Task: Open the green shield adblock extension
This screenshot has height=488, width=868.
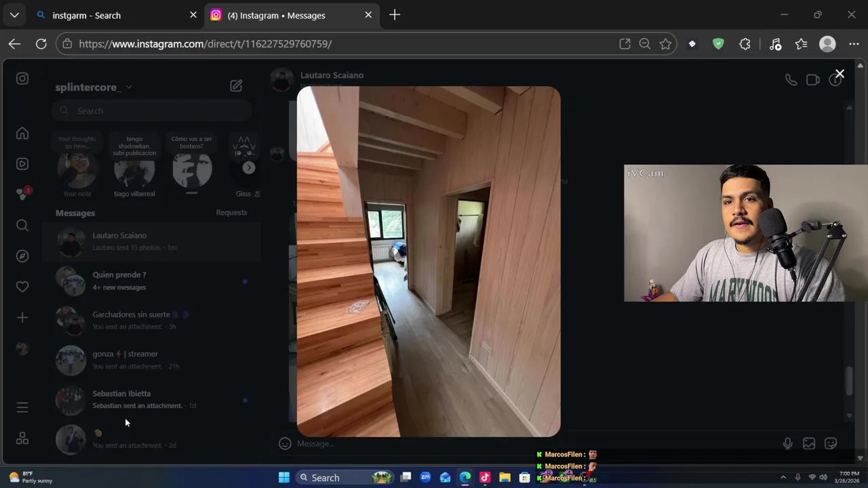Action: [x=718, y=44]
